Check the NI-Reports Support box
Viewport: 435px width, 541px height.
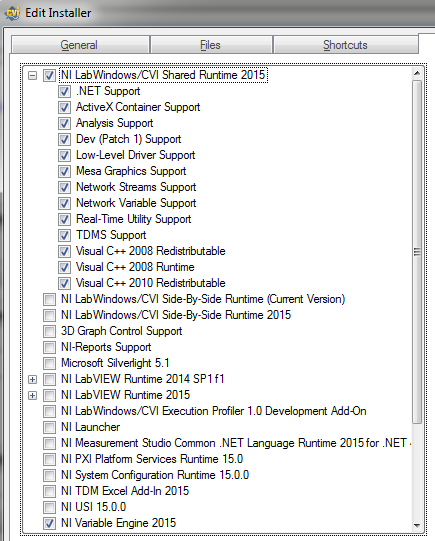tap(49, 347)
